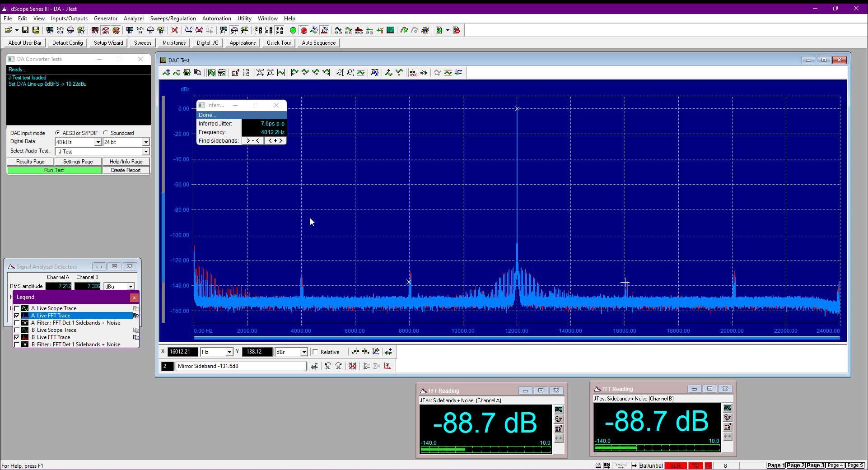Enable B Live Scope Trace checkbox
The width and height of the screenshot is (868, 470).
pos(17,330)
